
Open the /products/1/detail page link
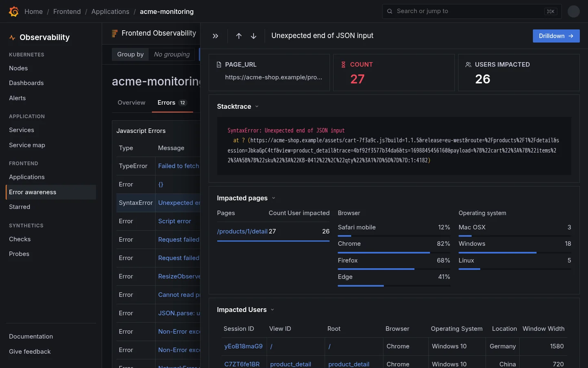pos(242,231)
